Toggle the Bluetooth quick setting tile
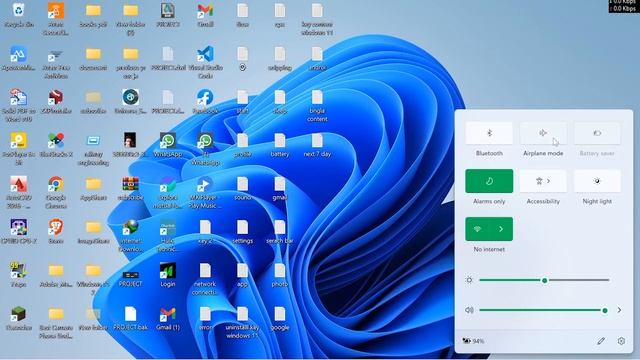Image resolution: width=640 pixels, height=360 pixels. 489,133
